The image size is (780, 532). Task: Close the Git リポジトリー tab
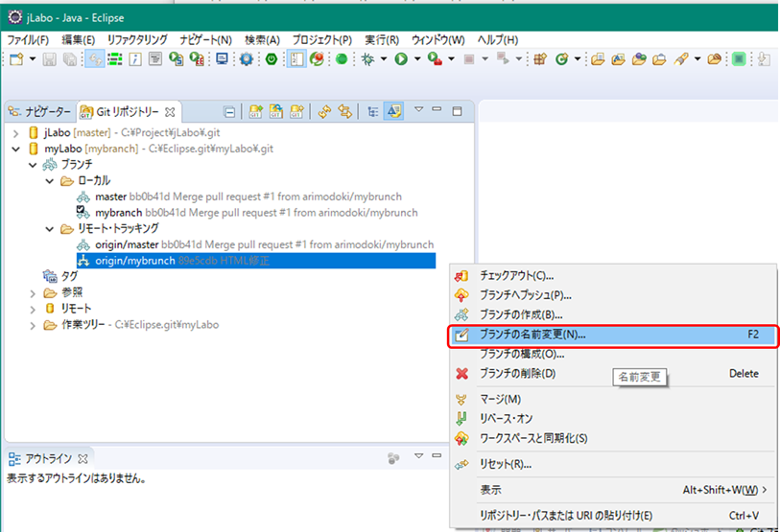(x=170, y=112)
